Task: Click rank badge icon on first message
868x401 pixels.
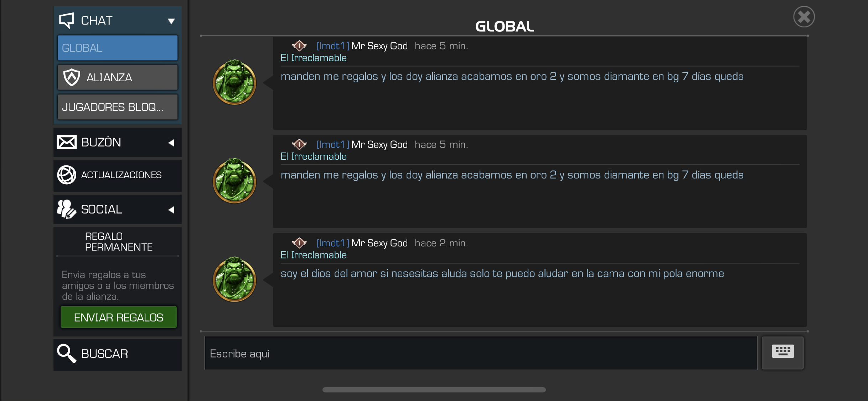Action: point(299,46)
